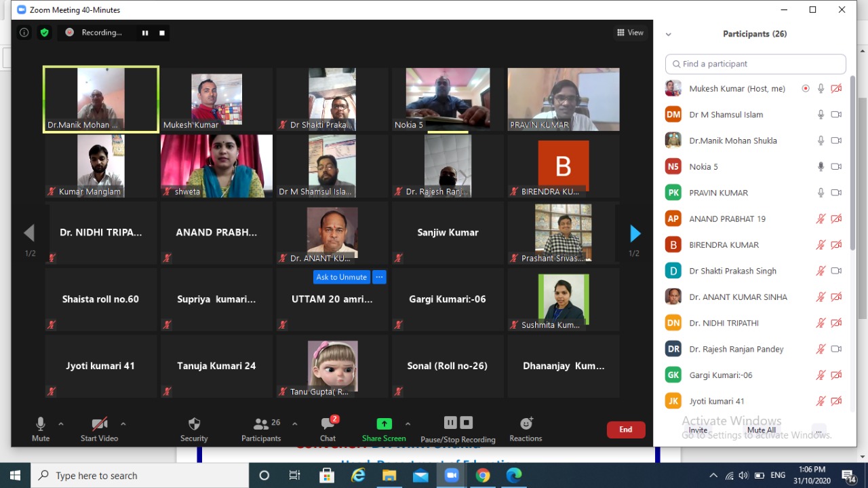Switch to Zoom via its taskbar icon
The width and height of the screenshot is (868, 488).
point(452,475)
